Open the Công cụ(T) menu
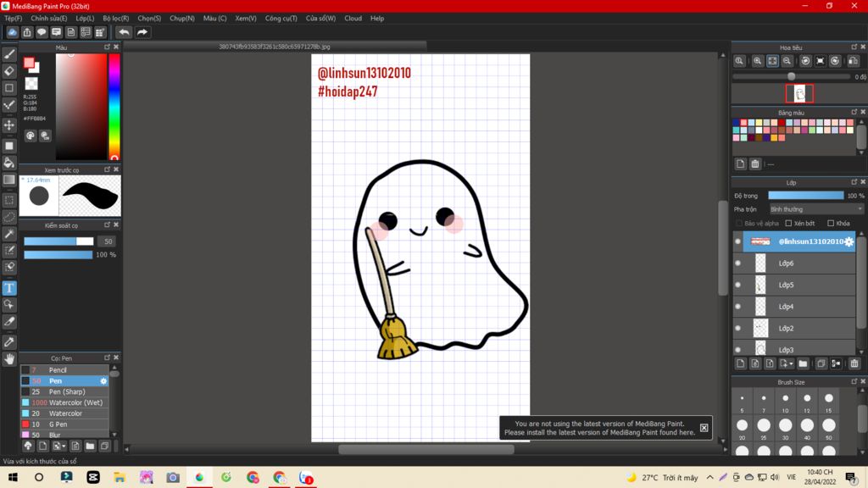 pyautogui.click(x=281, y=19)
